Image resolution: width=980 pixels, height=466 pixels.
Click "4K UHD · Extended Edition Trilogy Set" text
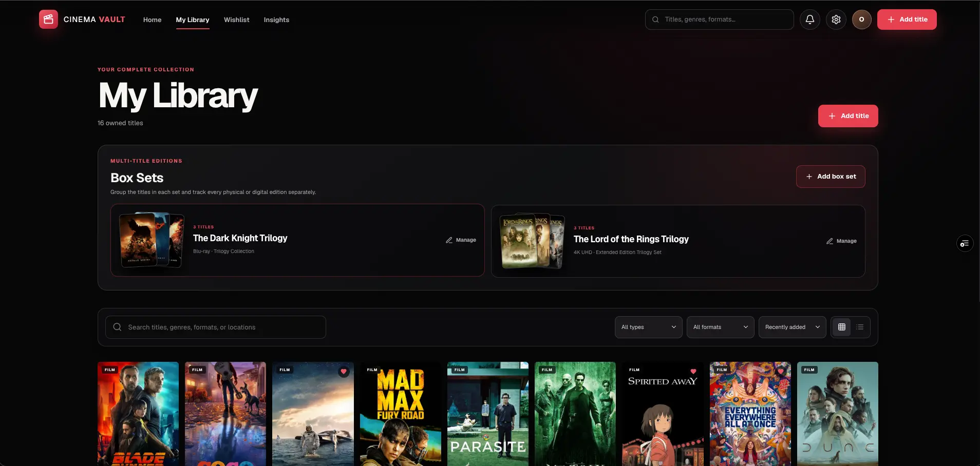pos(617,253)
